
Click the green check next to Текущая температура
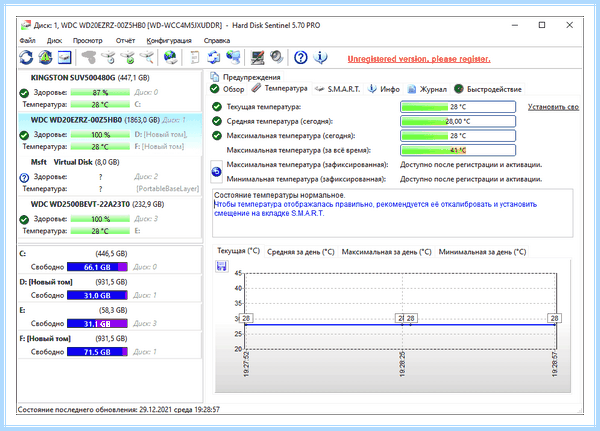pos(217,107)
